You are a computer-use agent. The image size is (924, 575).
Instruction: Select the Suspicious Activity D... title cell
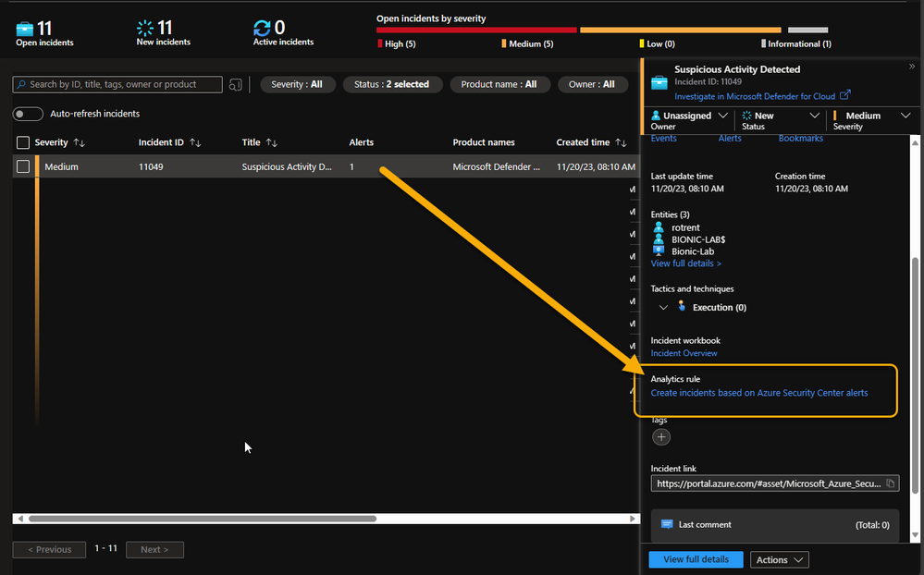click(x=287, y=166)
